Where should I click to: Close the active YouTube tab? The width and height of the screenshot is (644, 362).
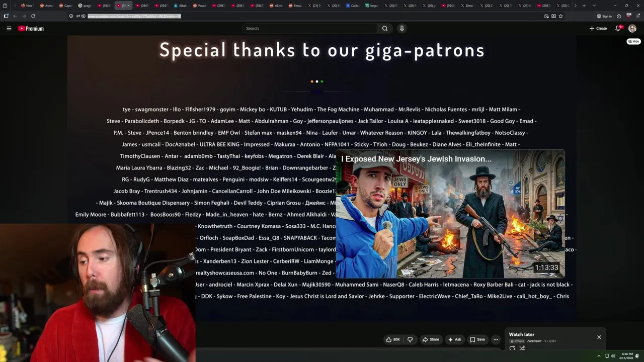point(128,6)
